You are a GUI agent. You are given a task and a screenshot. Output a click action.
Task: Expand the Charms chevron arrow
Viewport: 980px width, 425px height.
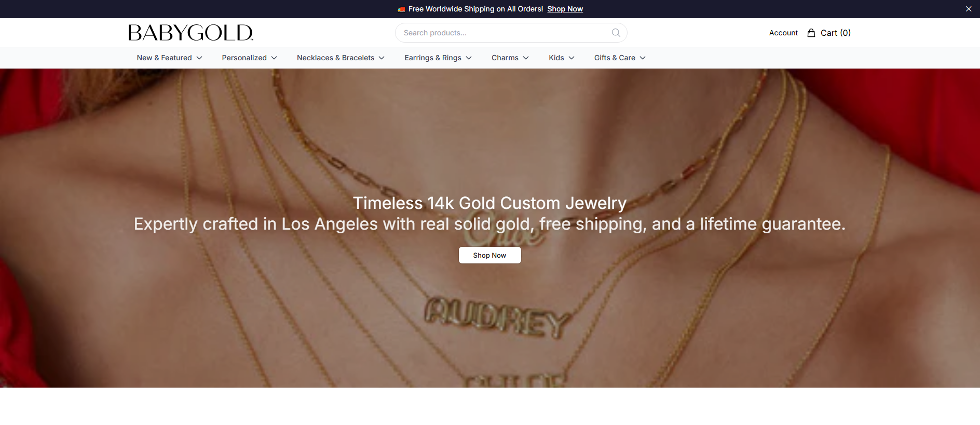(x=526, y=58)
